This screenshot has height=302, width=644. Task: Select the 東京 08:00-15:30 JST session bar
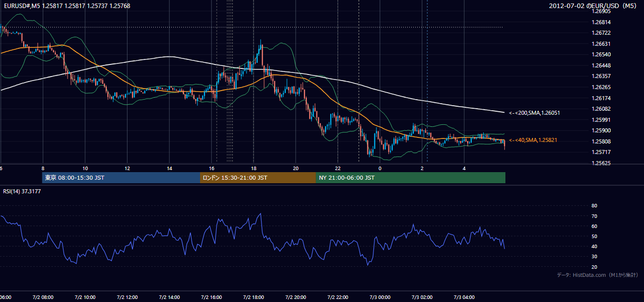tap(121, 178)
